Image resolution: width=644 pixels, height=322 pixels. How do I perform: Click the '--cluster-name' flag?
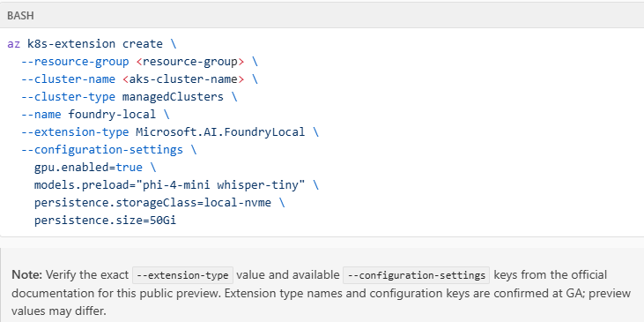(x=68, y=79)
